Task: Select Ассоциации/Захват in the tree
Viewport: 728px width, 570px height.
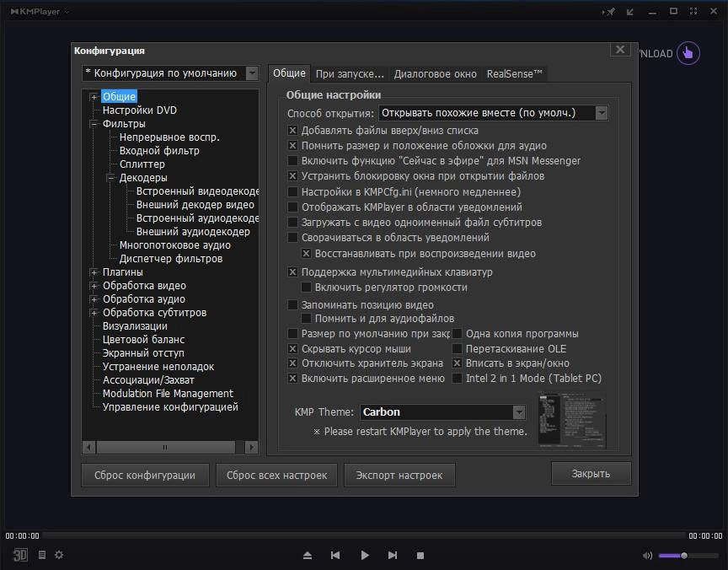Action: (x=148, y=379)
